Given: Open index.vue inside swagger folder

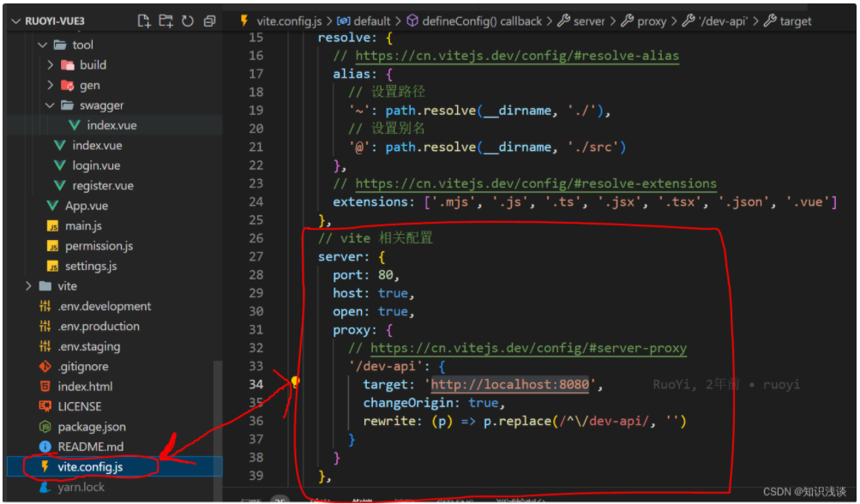Looking at the screenshot, I should click(x=111, y=125).
